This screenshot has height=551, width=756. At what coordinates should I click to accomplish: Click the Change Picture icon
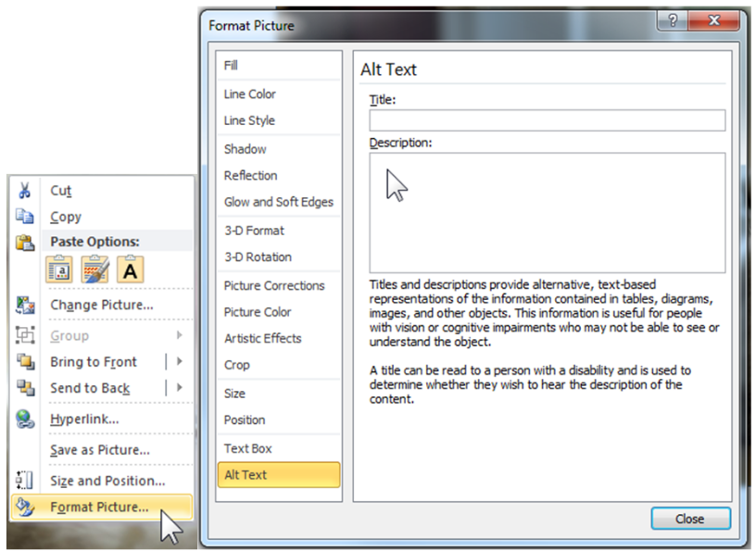(x=25, y=305)
